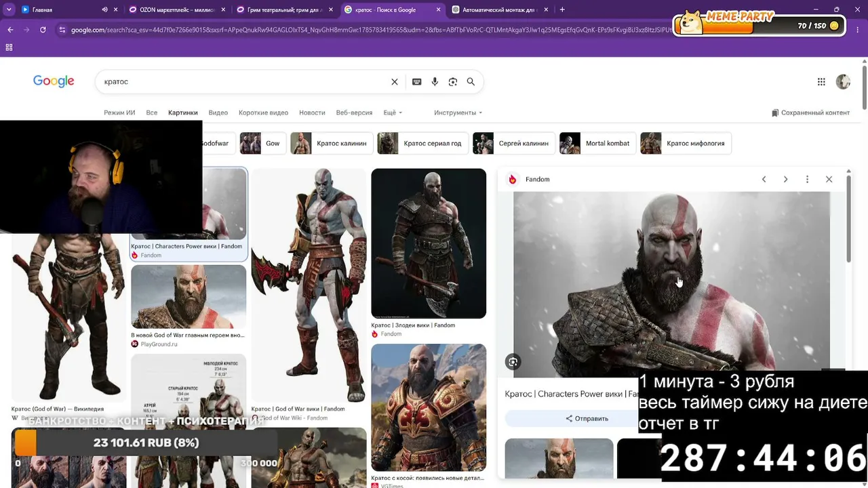Reload the current browser page

click(43, 30)
